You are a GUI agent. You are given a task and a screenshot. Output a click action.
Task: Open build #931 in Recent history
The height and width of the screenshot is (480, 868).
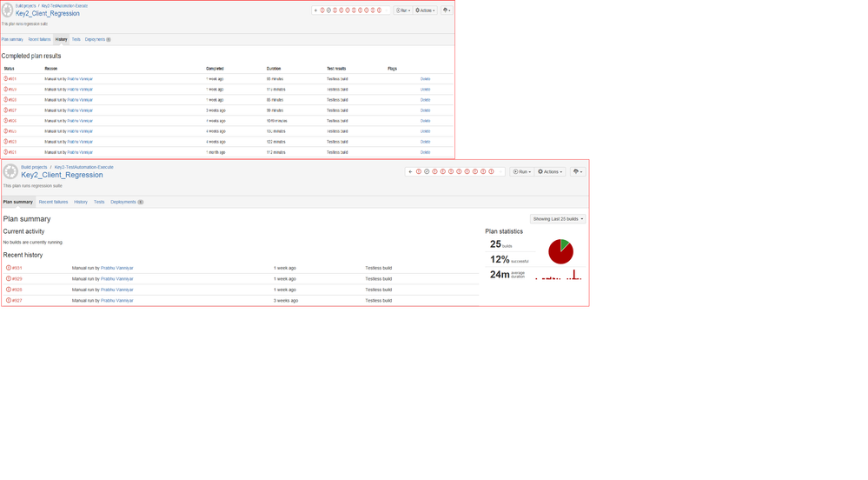coord(17,268)
